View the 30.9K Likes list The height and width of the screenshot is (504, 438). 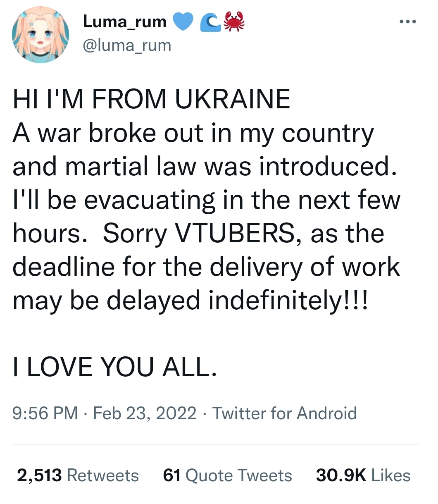click(x=363, y=475)
